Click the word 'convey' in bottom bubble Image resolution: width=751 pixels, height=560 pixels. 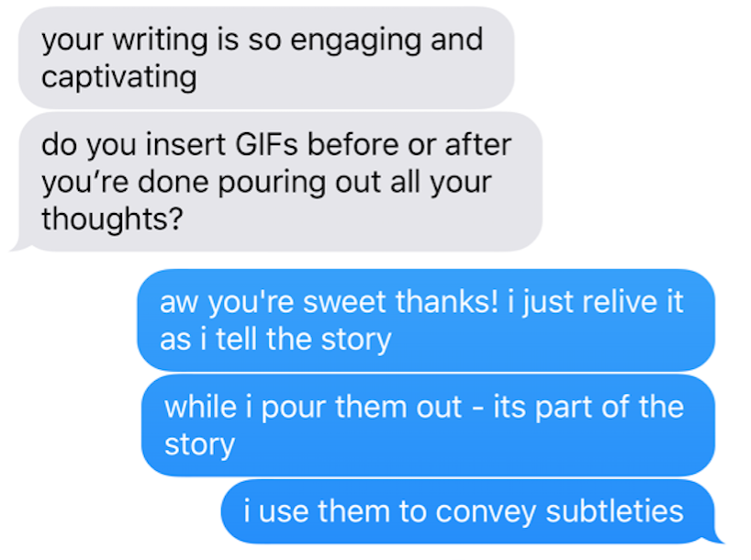[485, 512]
